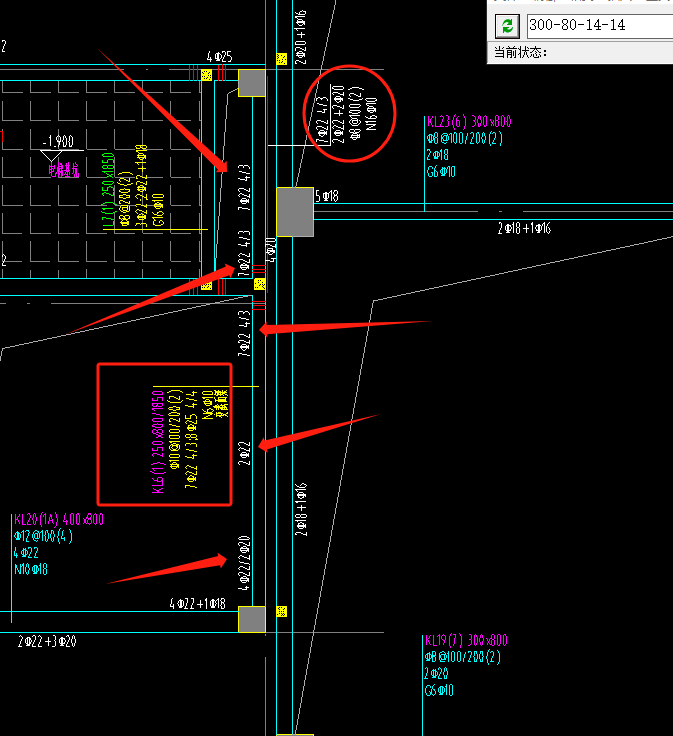Click the vertical 4Φ22/2Φ20 annotation
Viewport: 673px width, 736px height.
tap(244, 563)
